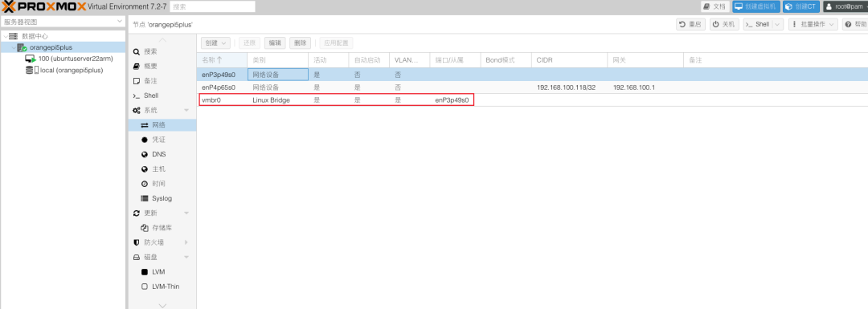
Task: Click CIDR 192.168.100.118/32 cell
Action: 570,87
